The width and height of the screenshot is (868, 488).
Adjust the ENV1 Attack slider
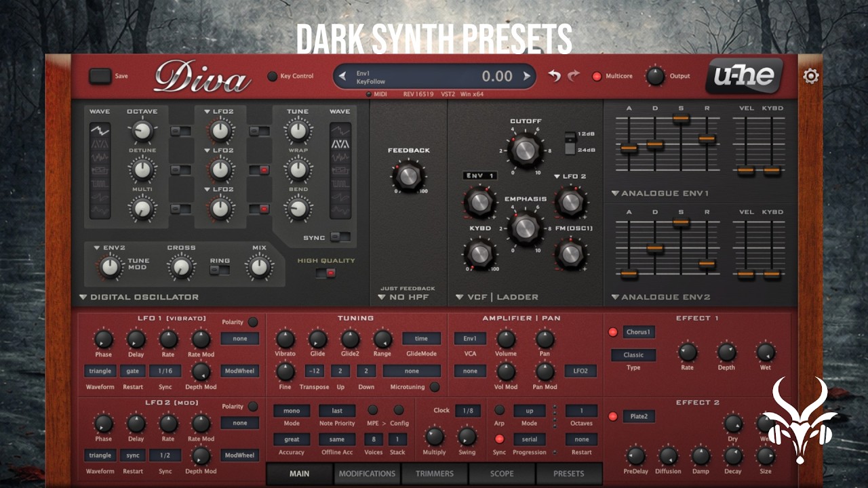point(629,148)
